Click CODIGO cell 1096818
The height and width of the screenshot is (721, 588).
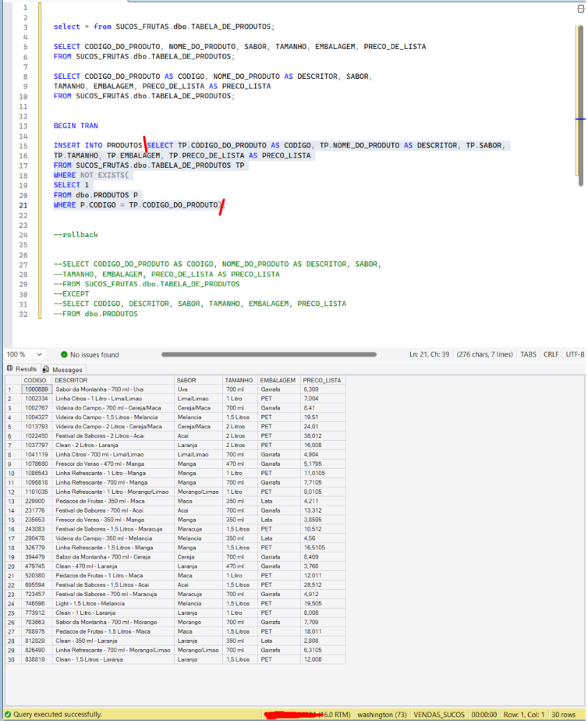pyautogui.click(x=37, y=482)
